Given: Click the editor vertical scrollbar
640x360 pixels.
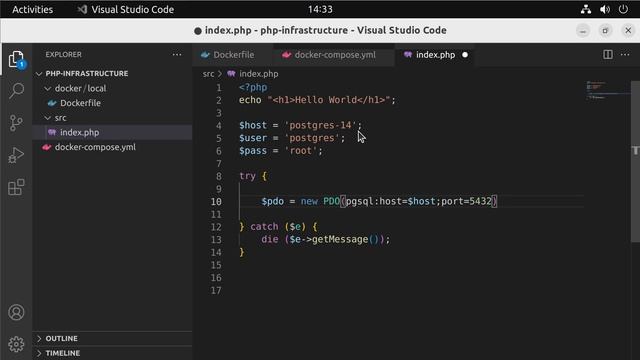Looking at the screenshot, I should click(636, 163).
